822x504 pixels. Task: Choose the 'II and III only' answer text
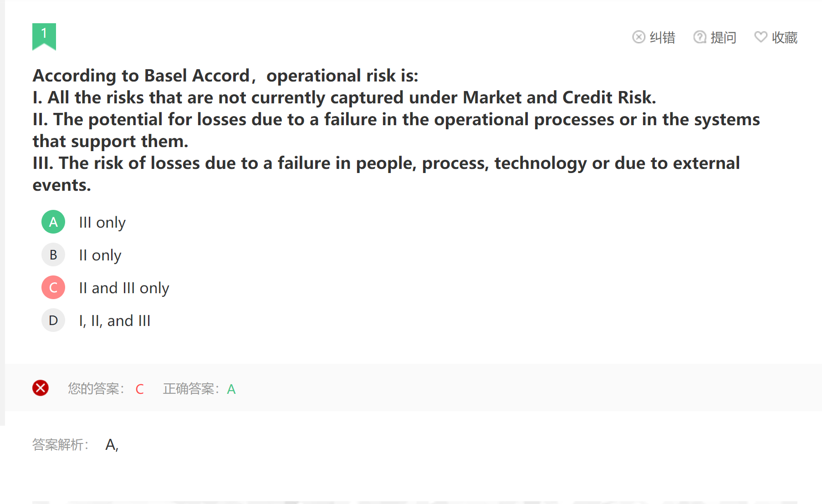tap(124, 288)
